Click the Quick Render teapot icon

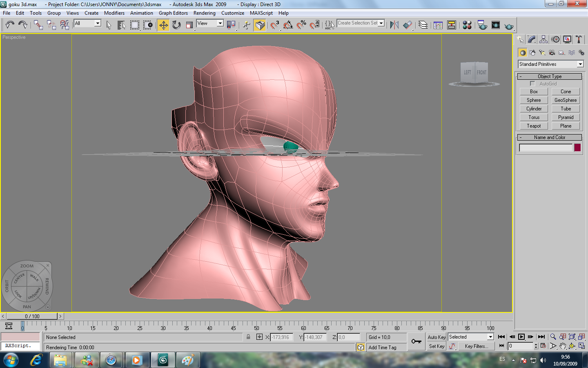pyautogui.click(x=509, y=25)
